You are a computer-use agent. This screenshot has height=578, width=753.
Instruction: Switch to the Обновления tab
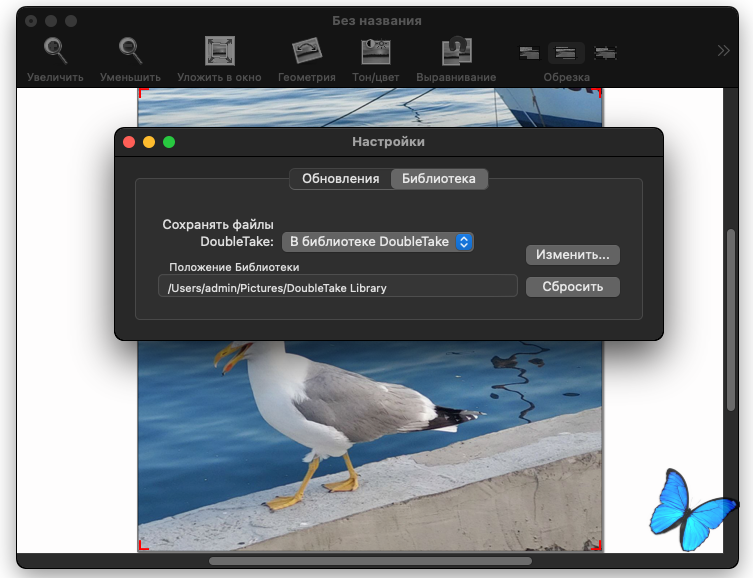340,179
